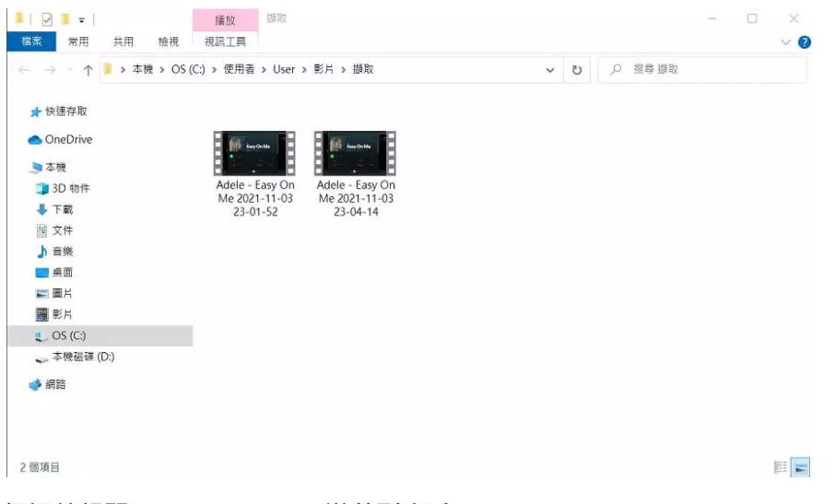Click 本機 in the address bar path

point(143,69)
